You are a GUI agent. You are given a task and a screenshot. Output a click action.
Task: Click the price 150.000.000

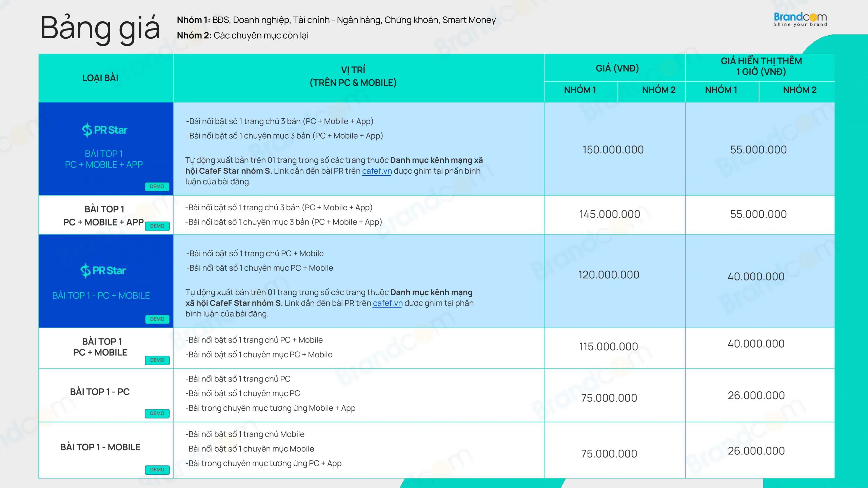point(613,150)
